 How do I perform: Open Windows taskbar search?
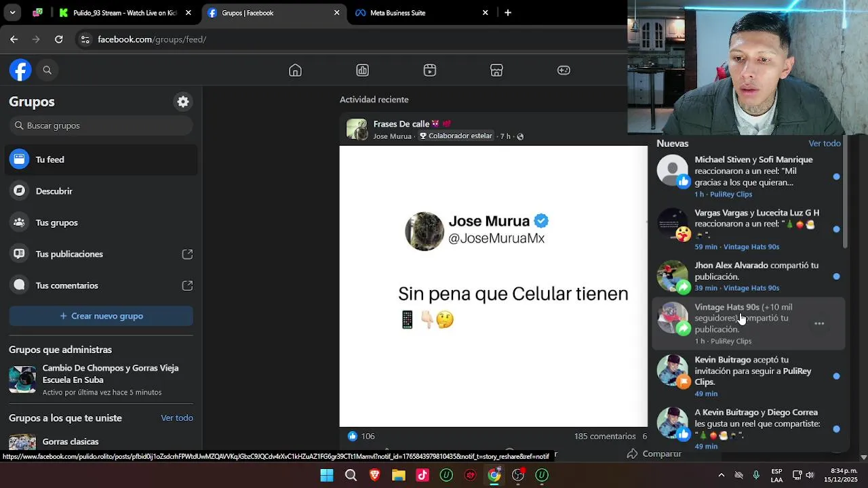click(351, 475)
